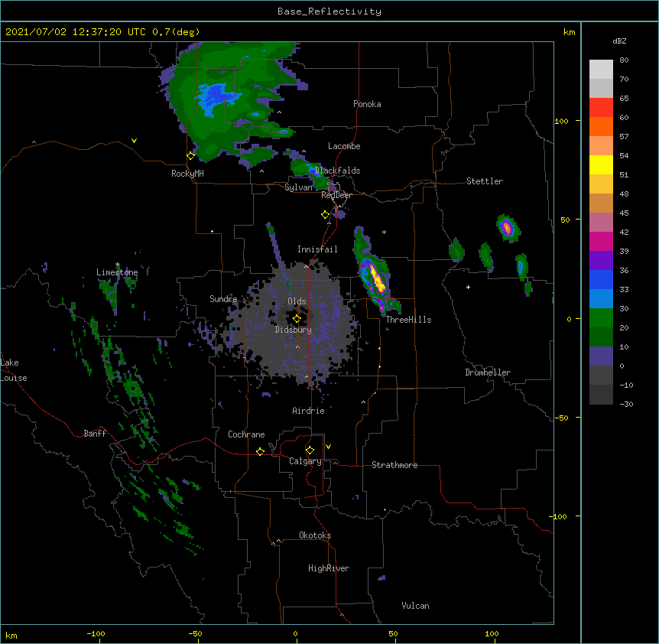The height and width of the screenshot is (644, 659).
Task: Click the Lacombe city label
Action: click(344, 146)
